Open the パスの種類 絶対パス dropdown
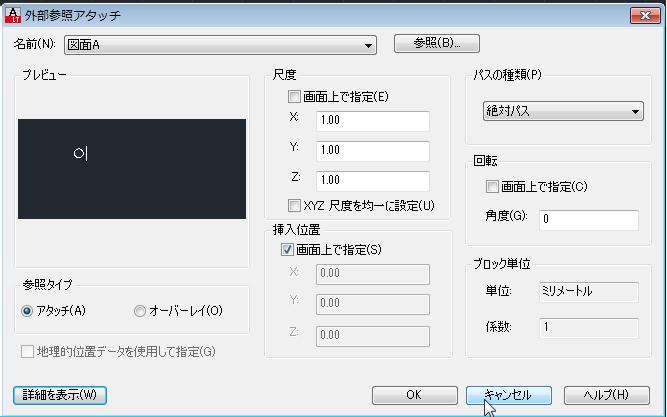Image resolution: width=667 pixels, height=417 pixels. pyautogui.click(x=563, y=111)
